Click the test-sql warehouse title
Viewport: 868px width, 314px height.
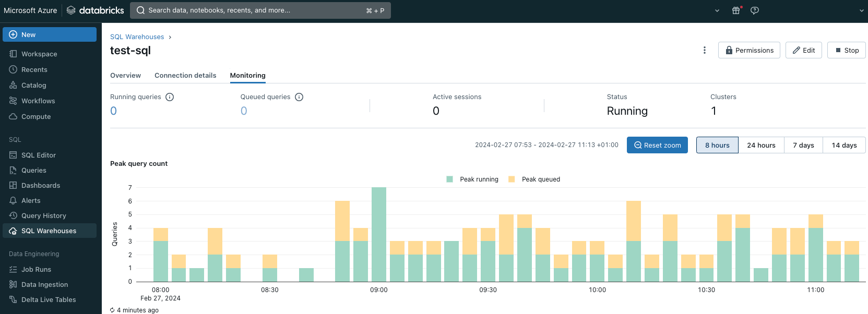(x=130, y=51)
